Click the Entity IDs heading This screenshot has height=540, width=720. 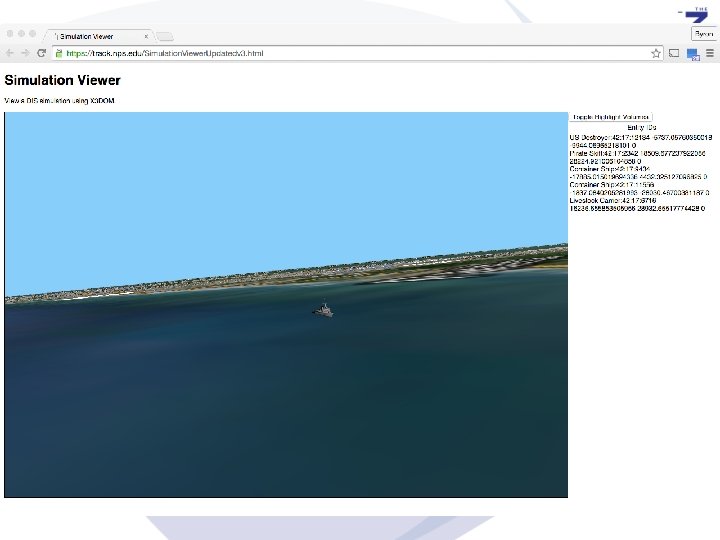click(641, 128)
